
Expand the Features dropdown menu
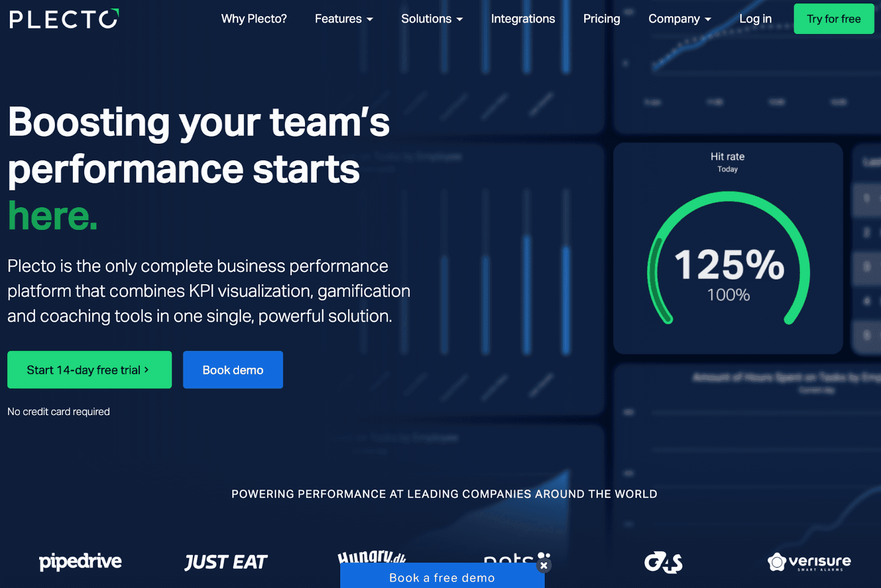[344, 19]
